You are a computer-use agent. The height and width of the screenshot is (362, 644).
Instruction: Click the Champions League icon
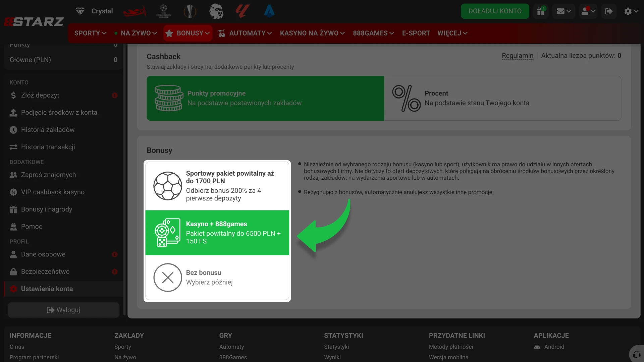[x=163, y=11]
